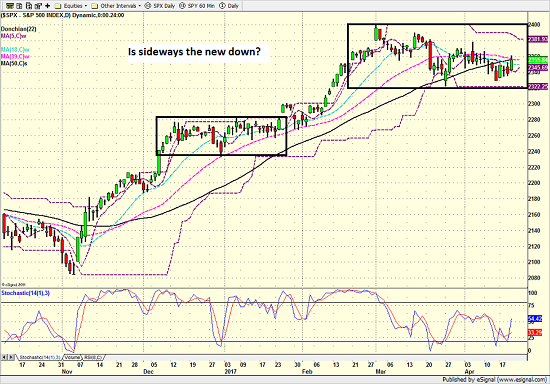Image resolution: width=550 pixels, height=384 pixels.
Task: Click the scrollbar track right of the study tabs
Action: coord(316,357)
